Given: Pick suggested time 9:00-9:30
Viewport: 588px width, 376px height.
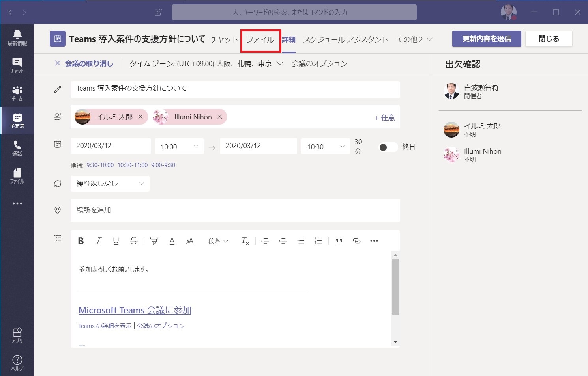Looking at the screenshot, I should [x=163, y=165].
